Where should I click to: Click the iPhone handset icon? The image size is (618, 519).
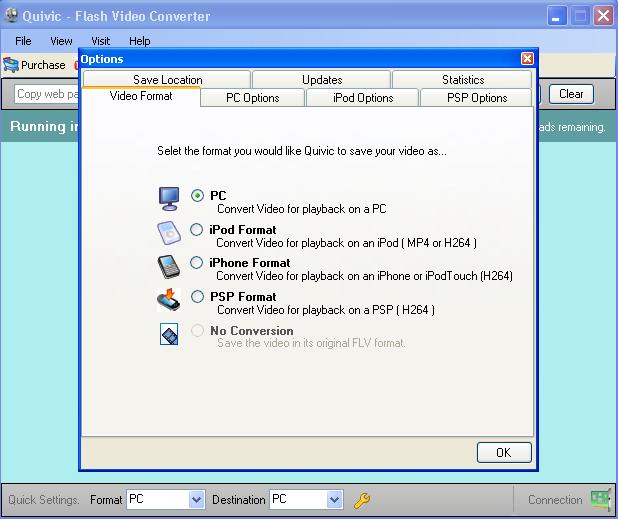tap(169, 267)
